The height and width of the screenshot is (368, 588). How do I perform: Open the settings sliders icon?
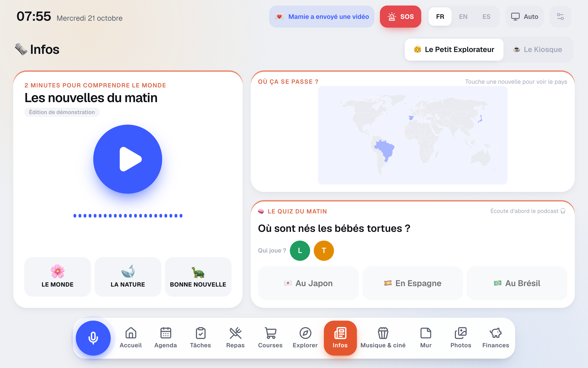click(560, 17)
